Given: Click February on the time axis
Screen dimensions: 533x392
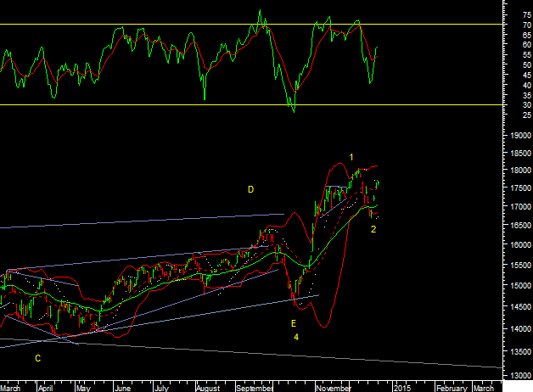Looking at the screenshot, I should coord(451,387).
